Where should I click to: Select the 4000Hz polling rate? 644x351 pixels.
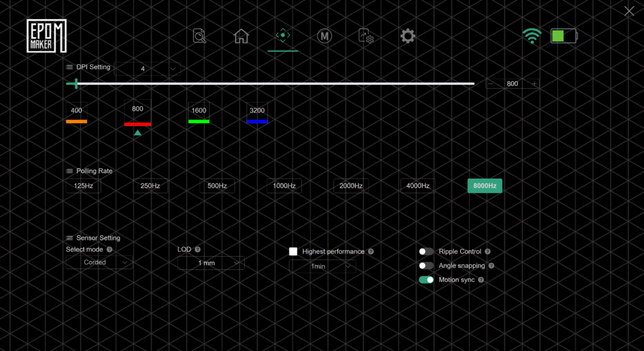click(418, 186)
